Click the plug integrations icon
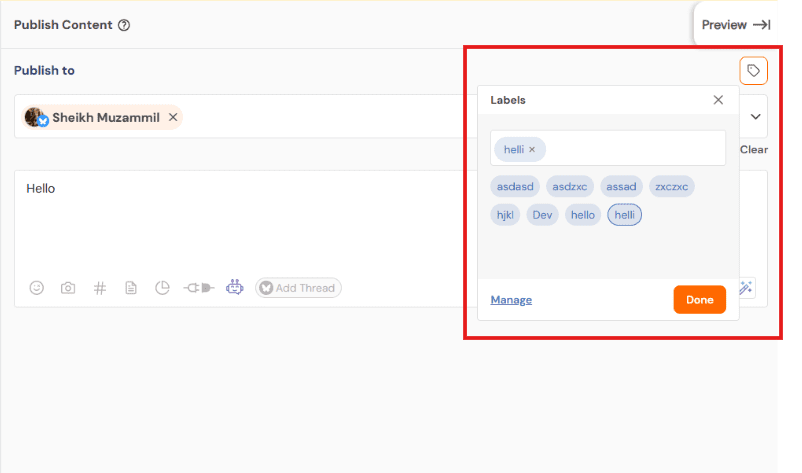Viewport: 802px width, 473px height. click(199, 288)
